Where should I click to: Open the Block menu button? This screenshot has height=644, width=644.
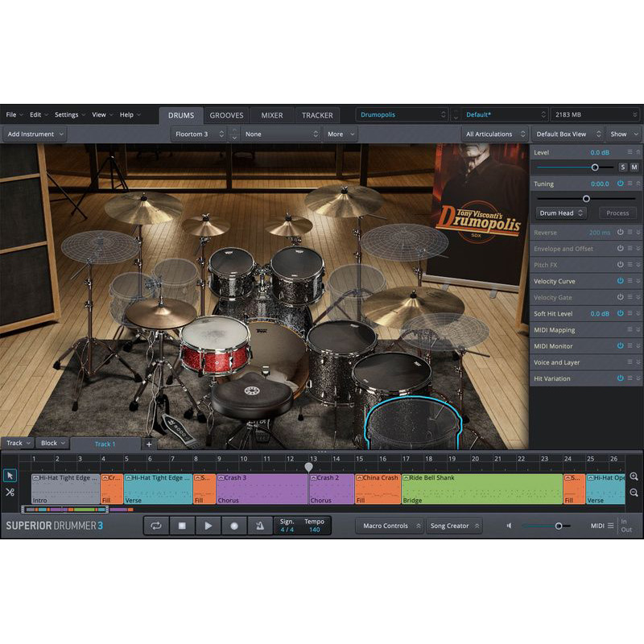52,443
